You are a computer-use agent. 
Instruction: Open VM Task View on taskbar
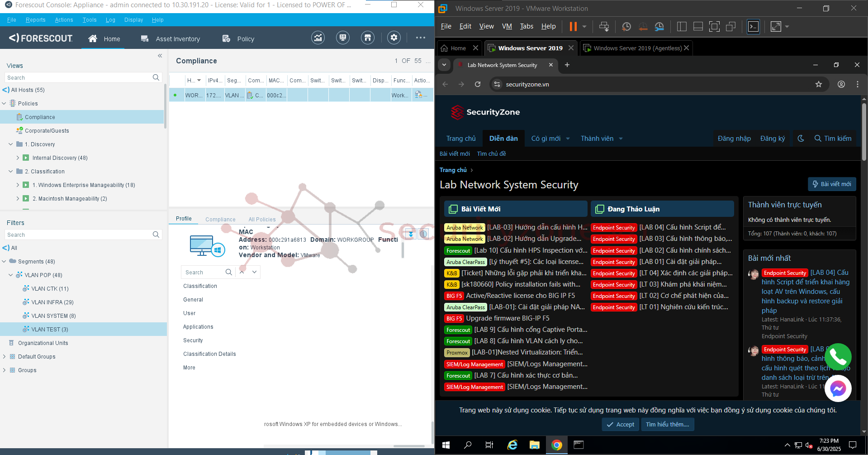(x=489, y=445)
